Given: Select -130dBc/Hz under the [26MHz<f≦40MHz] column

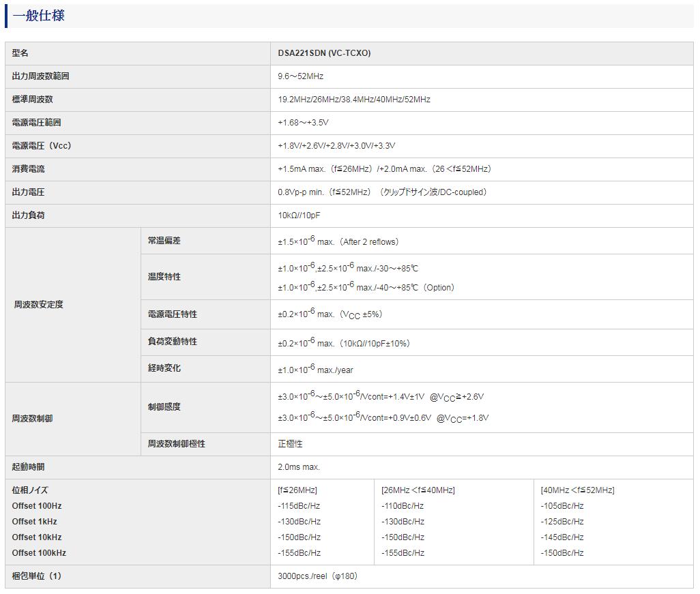Looking at the screenshot, I should (403, 521).
